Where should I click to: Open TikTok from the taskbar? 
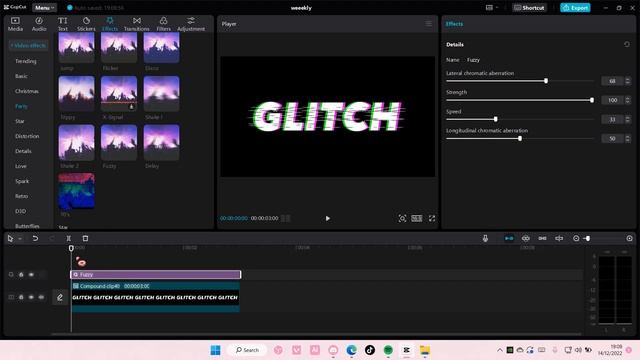tap(370, 350)
